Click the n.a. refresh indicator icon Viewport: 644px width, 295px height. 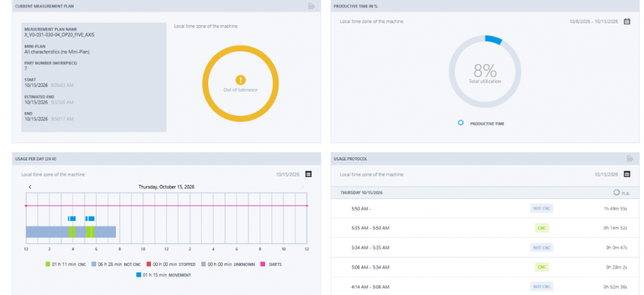point(616,193)
